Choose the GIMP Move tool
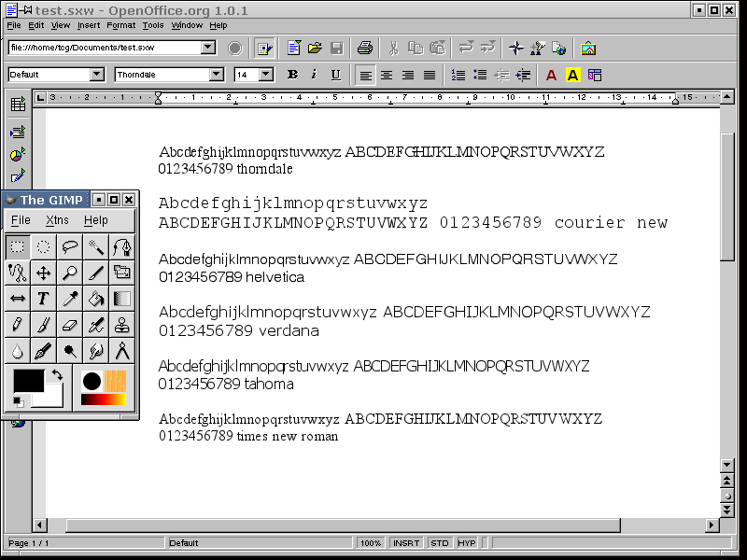 (43, 273)
